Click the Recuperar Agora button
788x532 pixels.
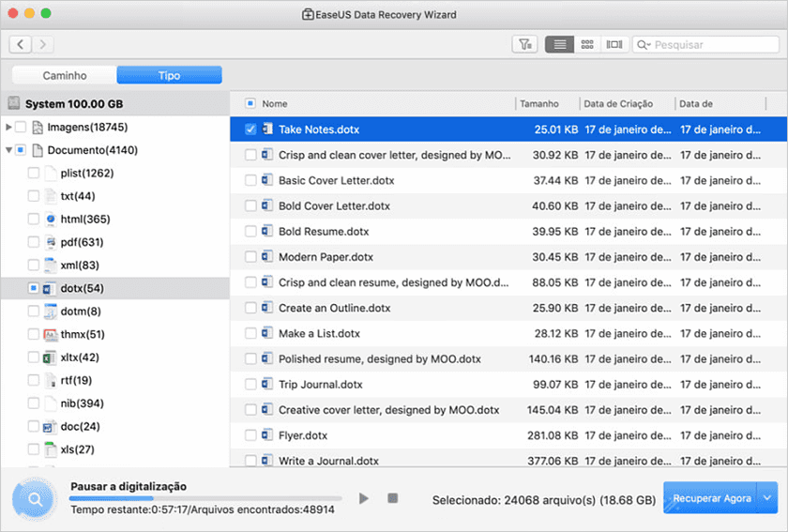tap(711, 498)
